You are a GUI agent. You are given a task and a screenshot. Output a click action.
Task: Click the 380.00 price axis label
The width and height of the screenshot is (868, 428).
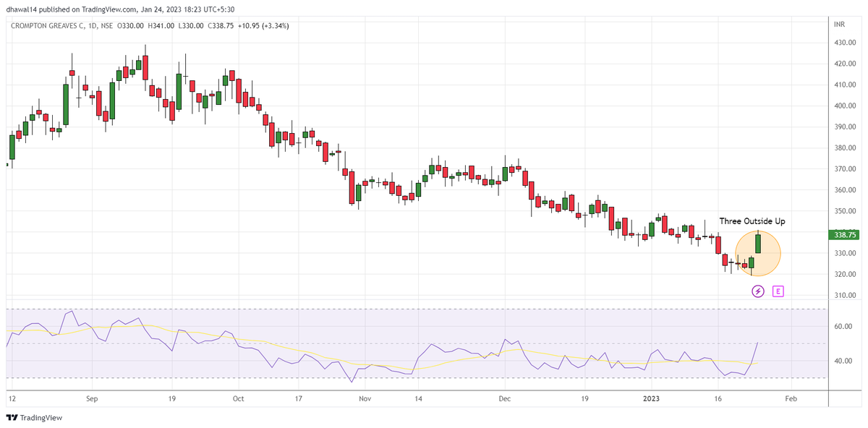pos(844,148)
